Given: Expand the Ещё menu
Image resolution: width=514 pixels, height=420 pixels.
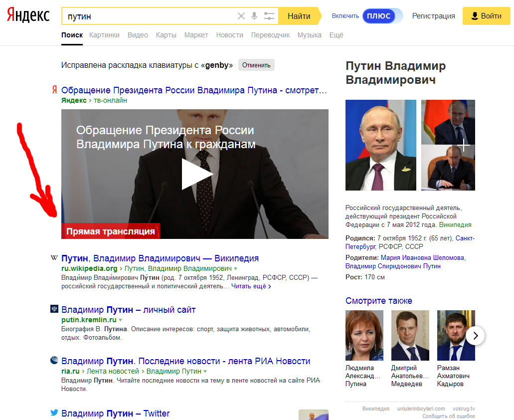Looking at the screenshot, I should 337,35.
